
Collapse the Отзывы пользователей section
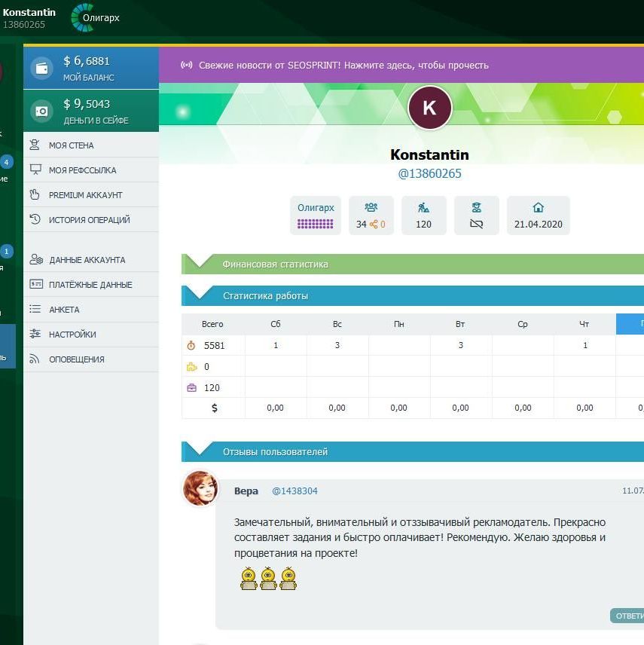(413, 451)
